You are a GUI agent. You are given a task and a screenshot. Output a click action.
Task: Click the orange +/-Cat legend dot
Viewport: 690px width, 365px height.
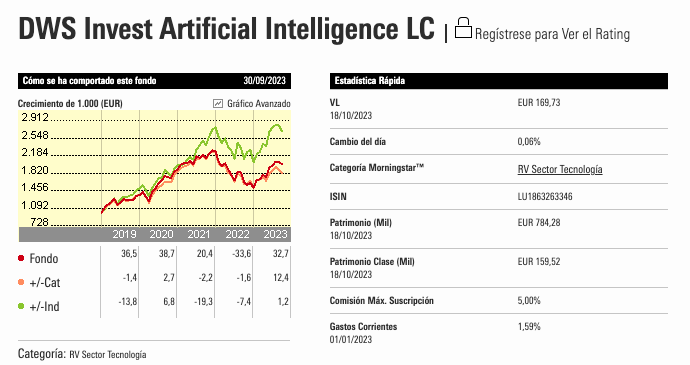pos(21,282)
